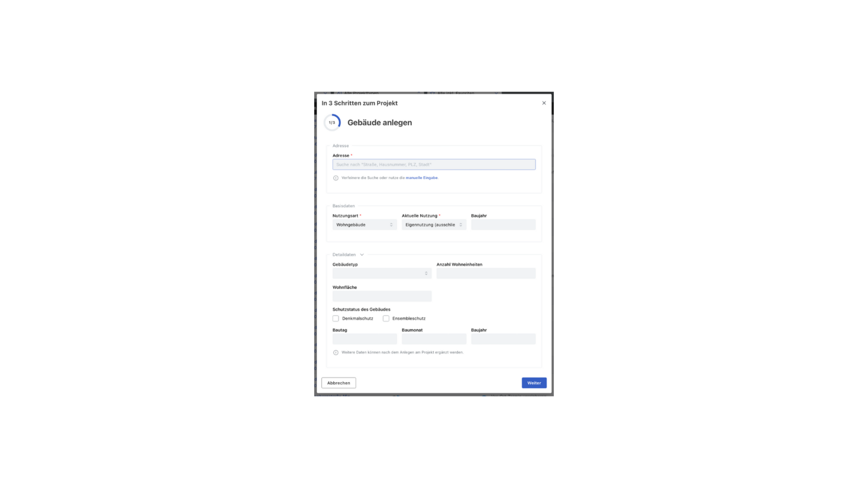Focus the Bautag input field
The height and width of the screenshot is (488, 868).
(365, 339)
